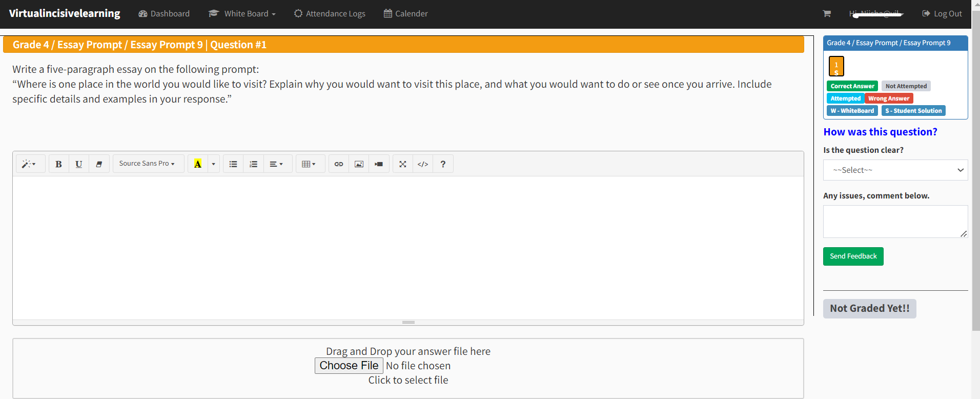The height and width of the screenshot is (399, 980).
Task: Click the issues comment text box
Action: tap(895, 222)
